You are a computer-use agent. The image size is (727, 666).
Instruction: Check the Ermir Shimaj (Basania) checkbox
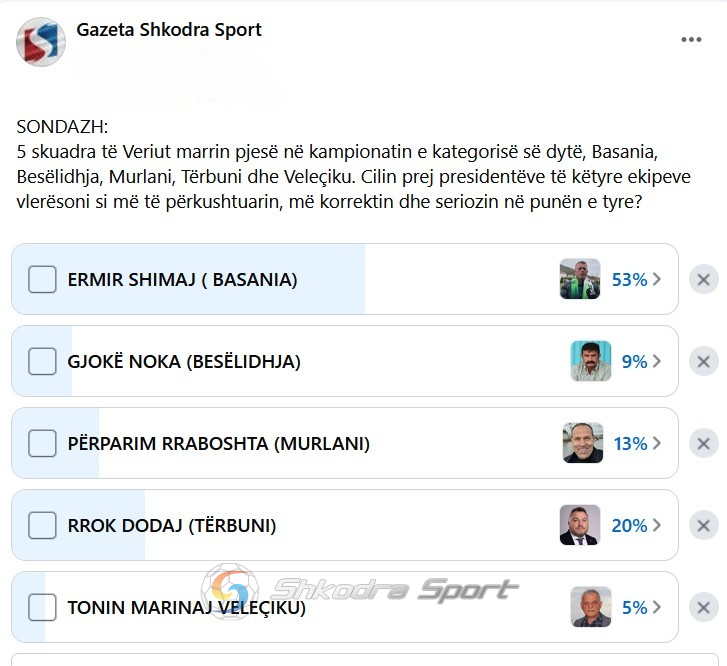[x=42, y=279]
